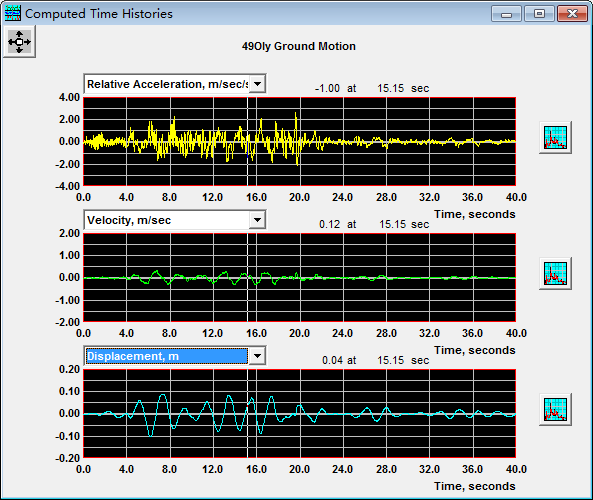Click the four-arrow pan icon
This screenshot has height=500, width=593.
(x=19, y=42)
